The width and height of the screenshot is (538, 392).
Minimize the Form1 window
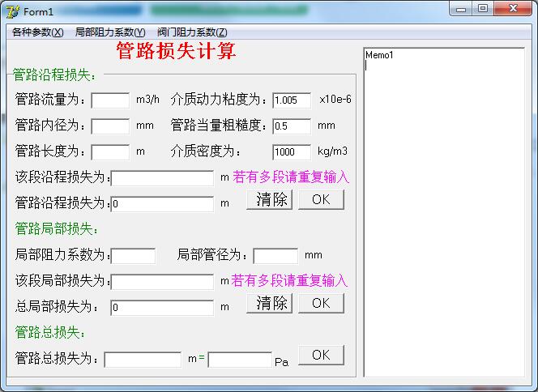pyautogui.click(x=460, y=9)
